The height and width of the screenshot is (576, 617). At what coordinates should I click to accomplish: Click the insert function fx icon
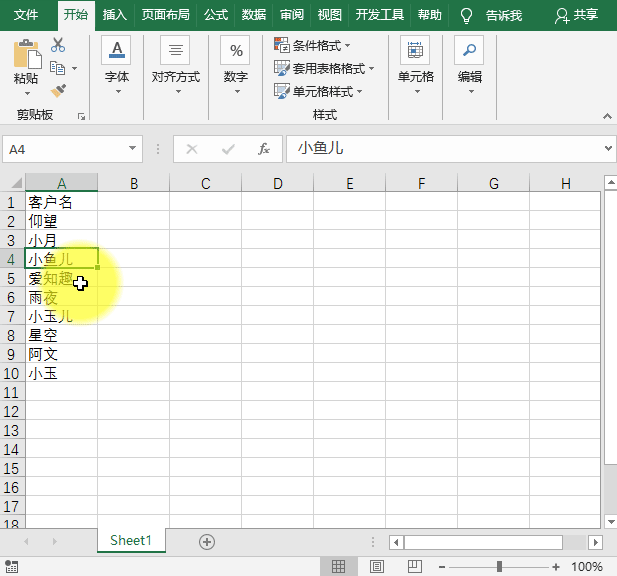click(264, 149)
